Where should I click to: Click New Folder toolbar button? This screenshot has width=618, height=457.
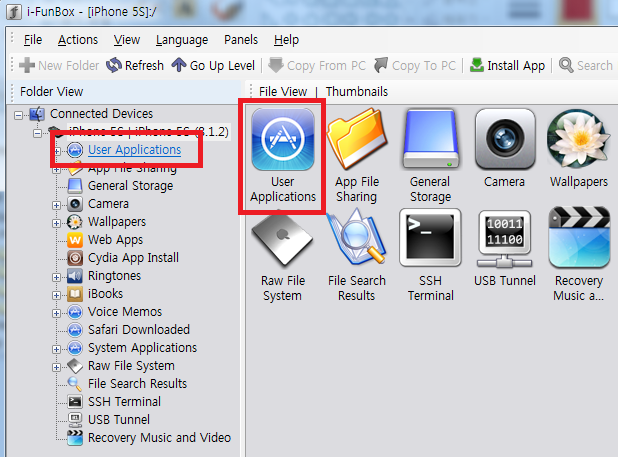tap(59, 65)
